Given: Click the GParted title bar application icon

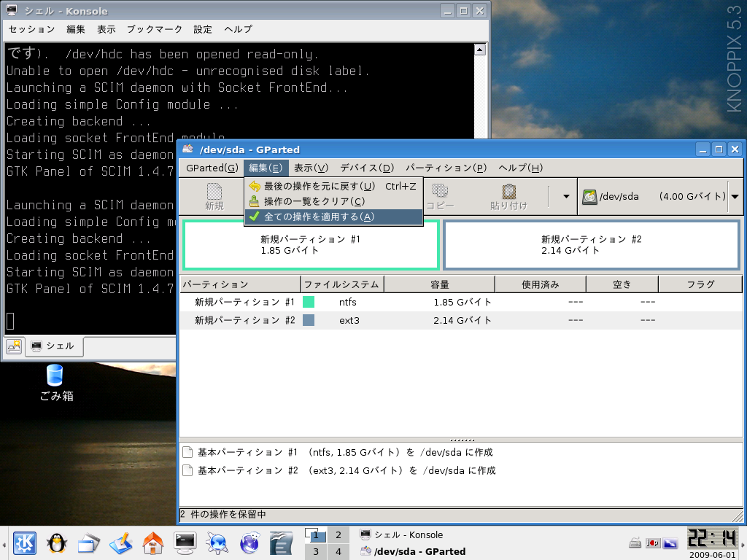Looking at the screenshot, I should [x=188, y=149].
